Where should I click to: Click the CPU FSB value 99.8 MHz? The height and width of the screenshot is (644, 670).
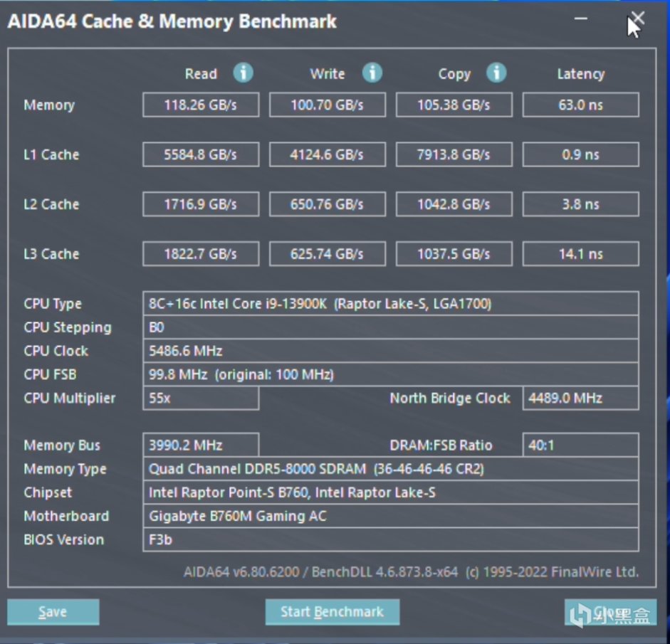pyautogui.click(x=391, y=374)
